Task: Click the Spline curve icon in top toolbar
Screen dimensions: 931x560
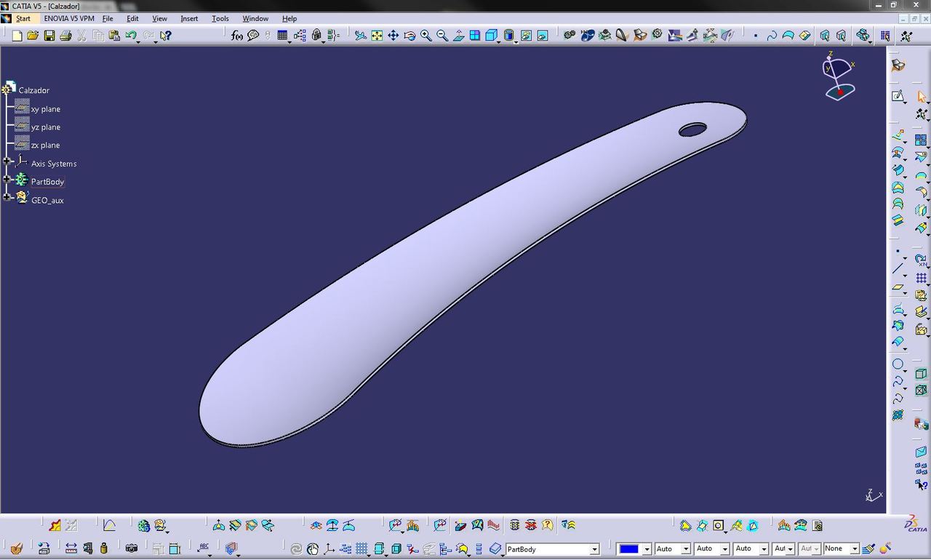Action: click(x=772, y=35)
